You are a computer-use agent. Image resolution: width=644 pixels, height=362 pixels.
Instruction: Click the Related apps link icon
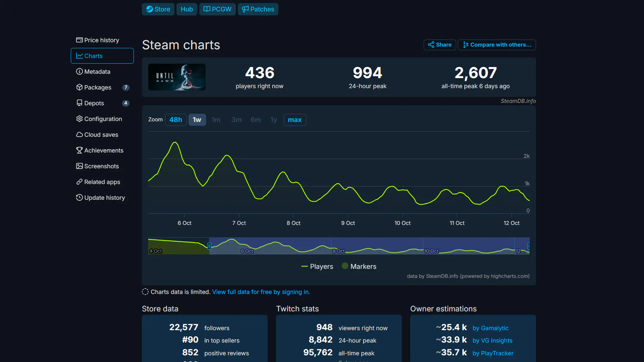(x=79, y=182)
